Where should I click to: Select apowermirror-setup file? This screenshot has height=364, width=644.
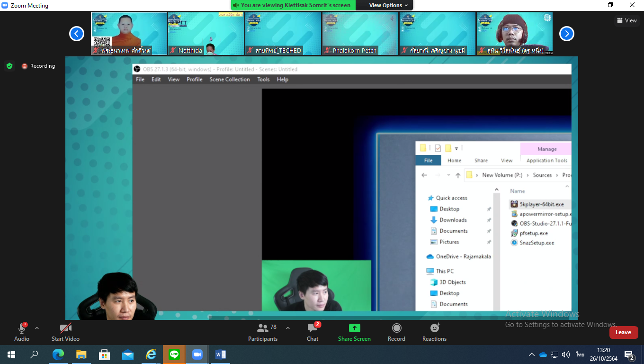pyautogui.click(x=541, y=214)
